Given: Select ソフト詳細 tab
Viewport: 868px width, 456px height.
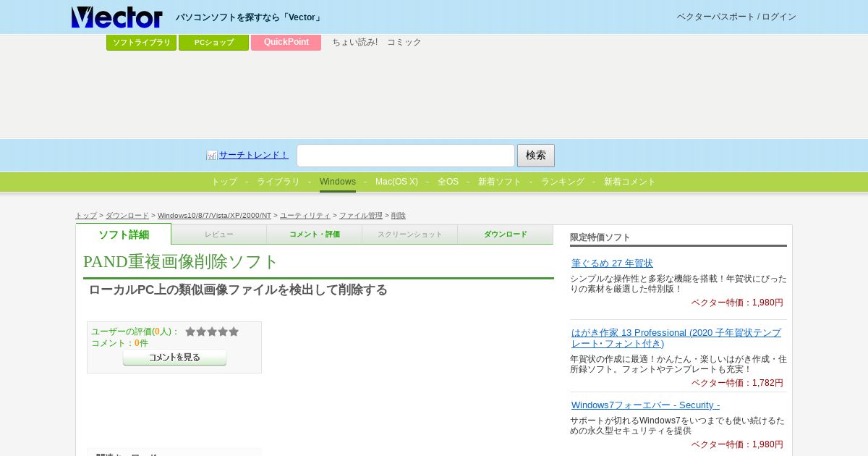Looking at the screenshot, I should (124, 235).
